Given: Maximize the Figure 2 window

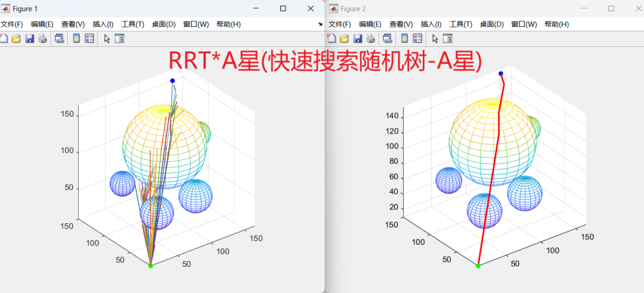Looking at the screenshot, I should [x=611, y=8].
